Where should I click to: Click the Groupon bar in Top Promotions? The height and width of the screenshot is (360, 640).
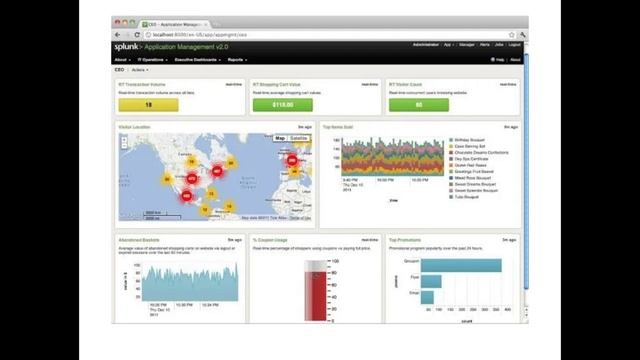[461, 265]
